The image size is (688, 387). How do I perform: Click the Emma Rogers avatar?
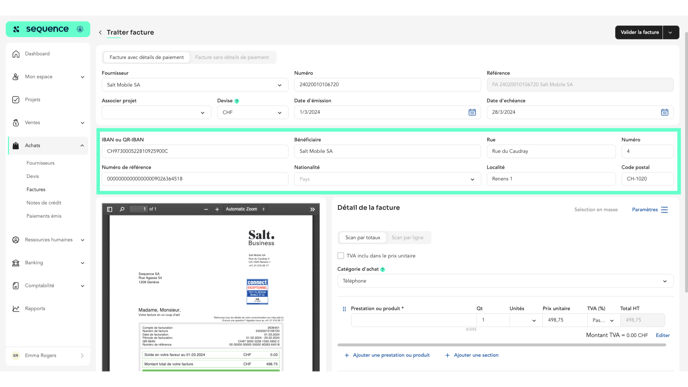(x=16, y=355)
